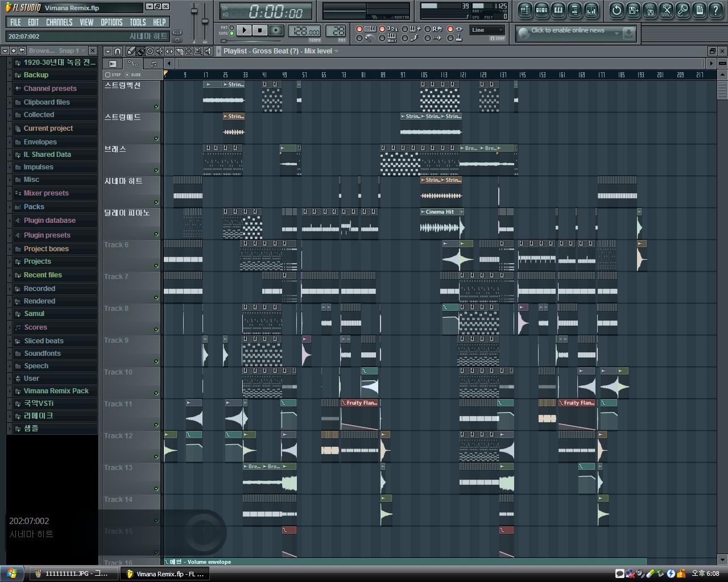
Task: Open the online news panel dropdown arrow
Action: click(617, 34)
